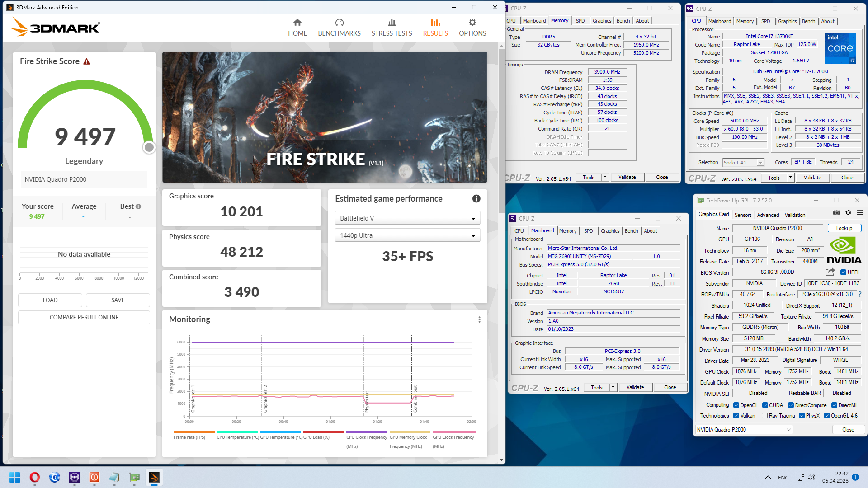868x488 pixels.
Task: Open the Windows Start menu
Action: 14,477
